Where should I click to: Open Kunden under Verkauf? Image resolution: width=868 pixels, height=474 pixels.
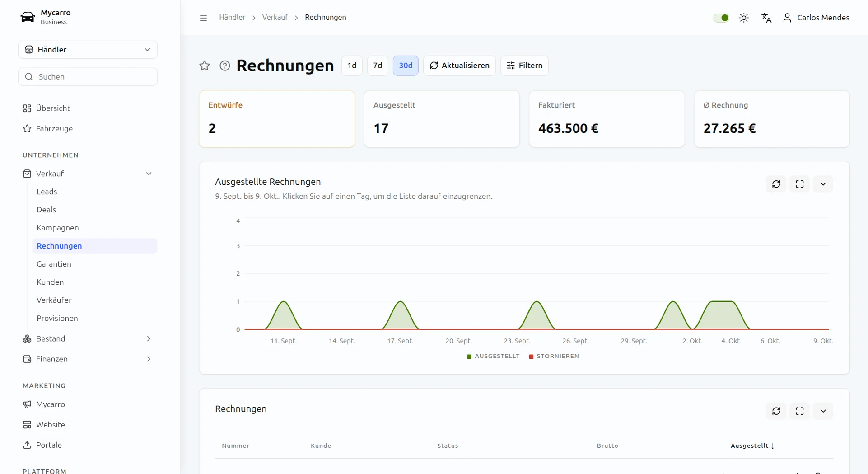50,282
